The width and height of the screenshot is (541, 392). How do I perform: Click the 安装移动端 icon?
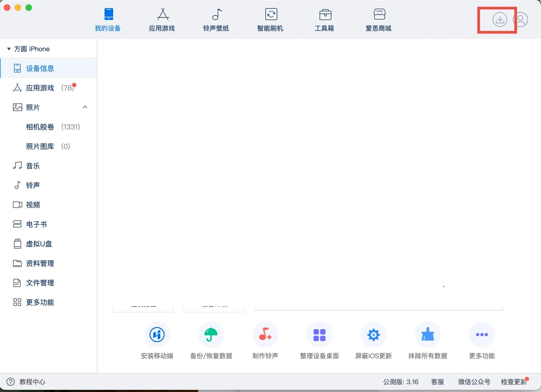pos(157,335)
